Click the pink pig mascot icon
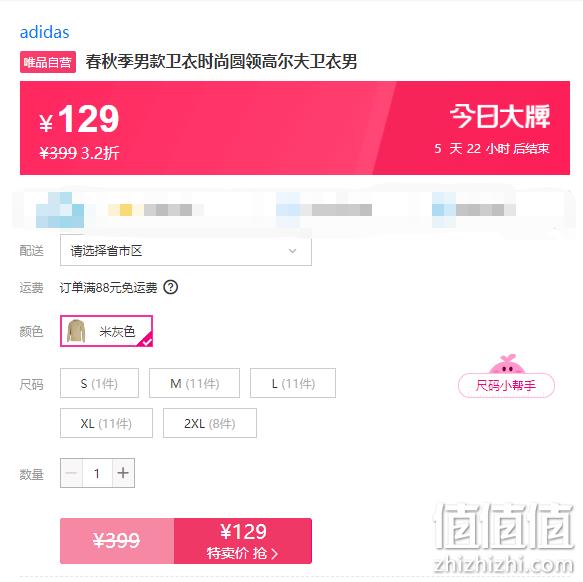Image resolution: width=583 pixels, height=582 pixels. click(x=507, y=364)
